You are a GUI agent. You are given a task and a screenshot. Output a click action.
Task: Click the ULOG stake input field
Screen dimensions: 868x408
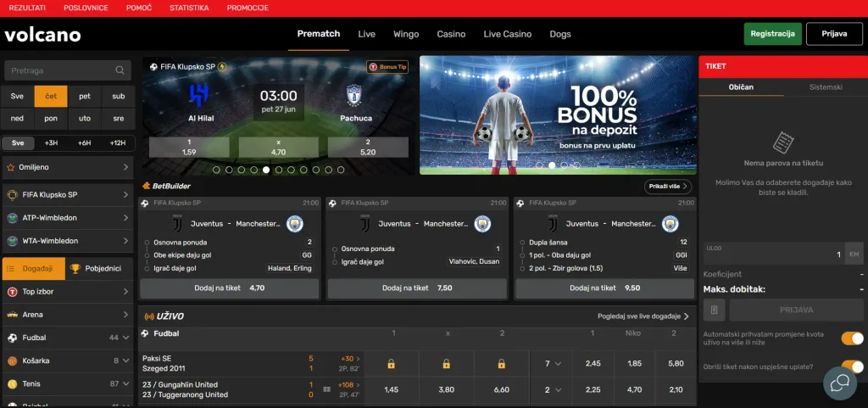774,254
